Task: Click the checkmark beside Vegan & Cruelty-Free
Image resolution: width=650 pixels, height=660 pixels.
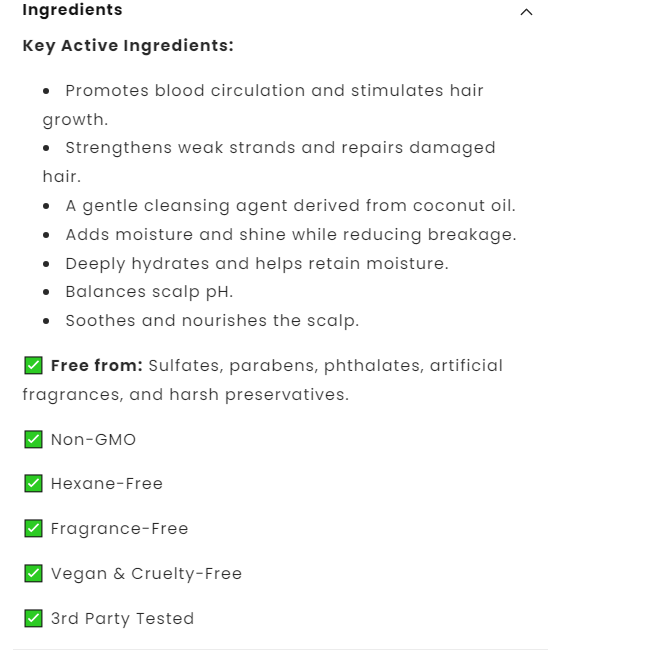Action: click(33, 573)
